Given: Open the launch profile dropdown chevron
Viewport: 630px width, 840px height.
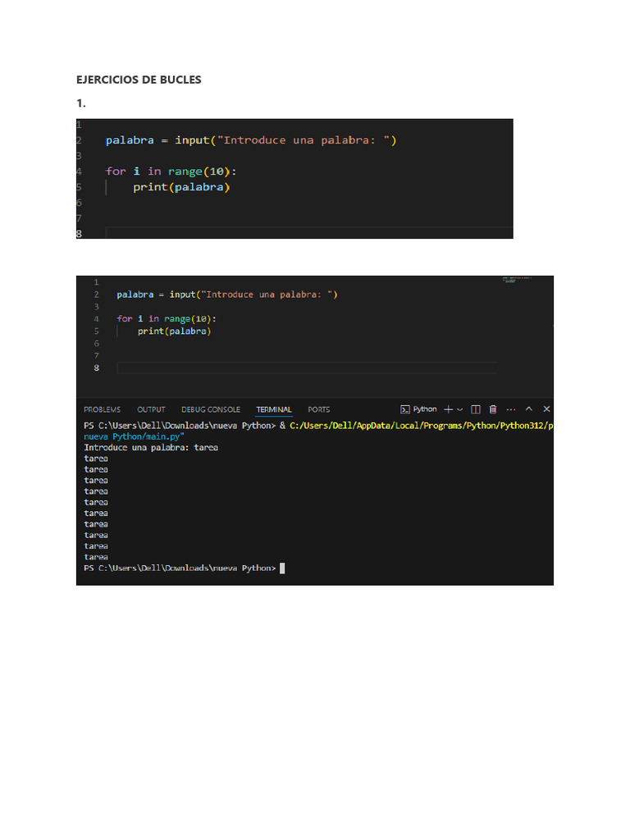Looking at the screenshot, I should pos(459,409).
